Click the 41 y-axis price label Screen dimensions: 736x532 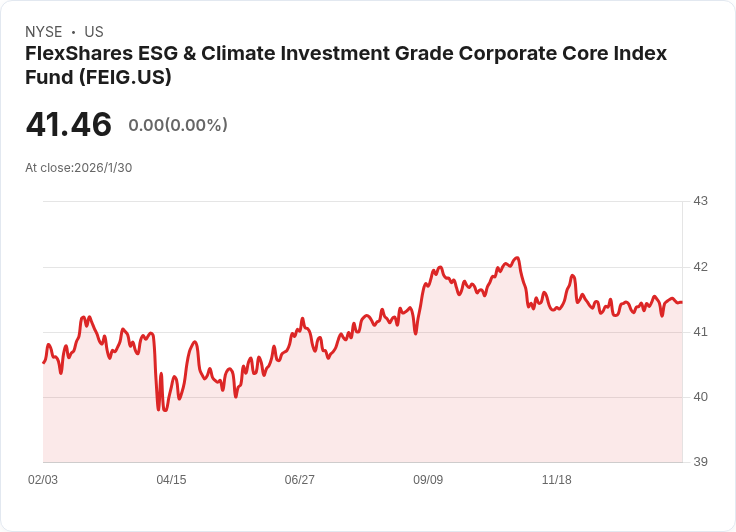[700, 332]
